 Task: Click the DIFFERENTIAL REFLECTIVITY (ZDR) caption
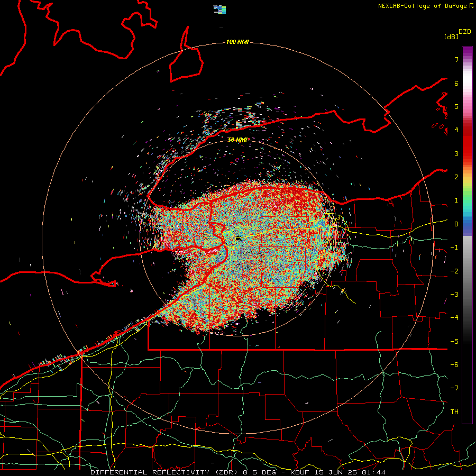165,472
